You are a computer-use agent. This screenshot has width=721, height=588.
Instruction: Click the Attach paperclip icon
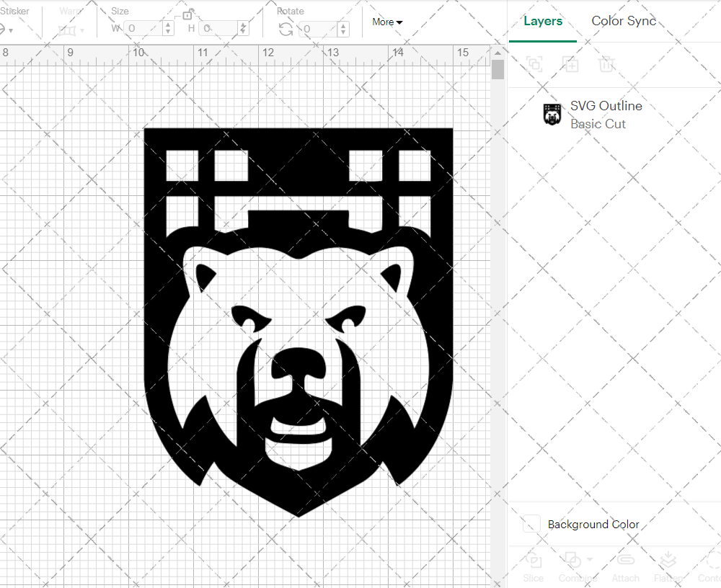pyautogui.click(x=625, y=561)
